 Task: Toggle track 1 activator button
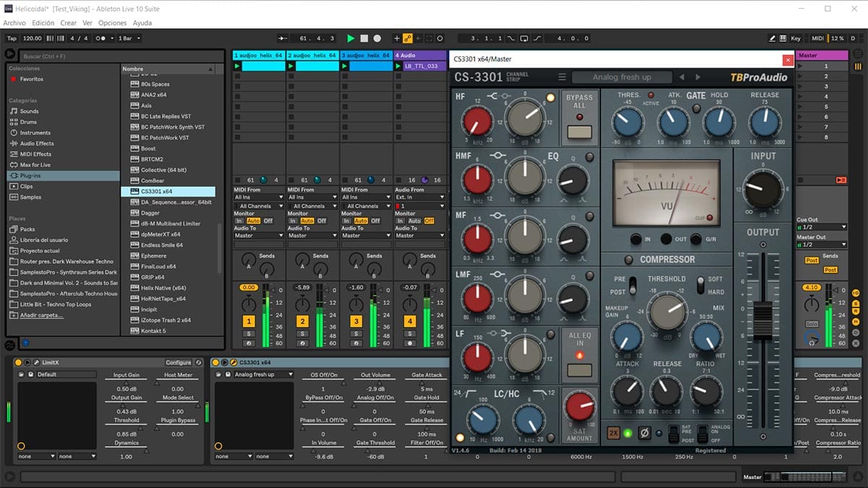pyautogui.click(x=249, y=321)
